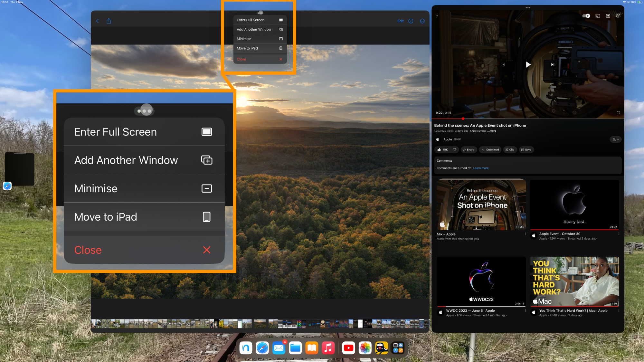
Task: Choose Move to iPad in the small window menu
Action: tap(260, 48)
